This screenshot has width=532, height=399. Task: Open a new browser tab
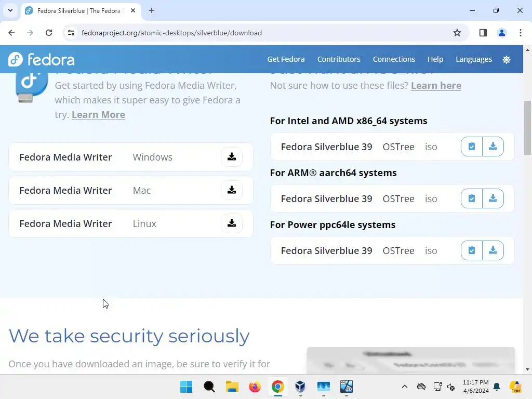[x=152, y=10]
